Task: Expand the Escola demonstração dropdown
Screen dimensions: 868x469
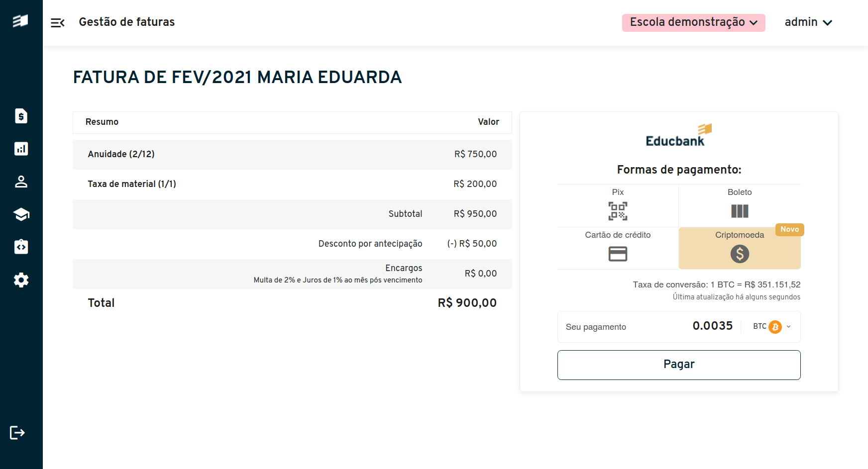Action: click(693, 22)
